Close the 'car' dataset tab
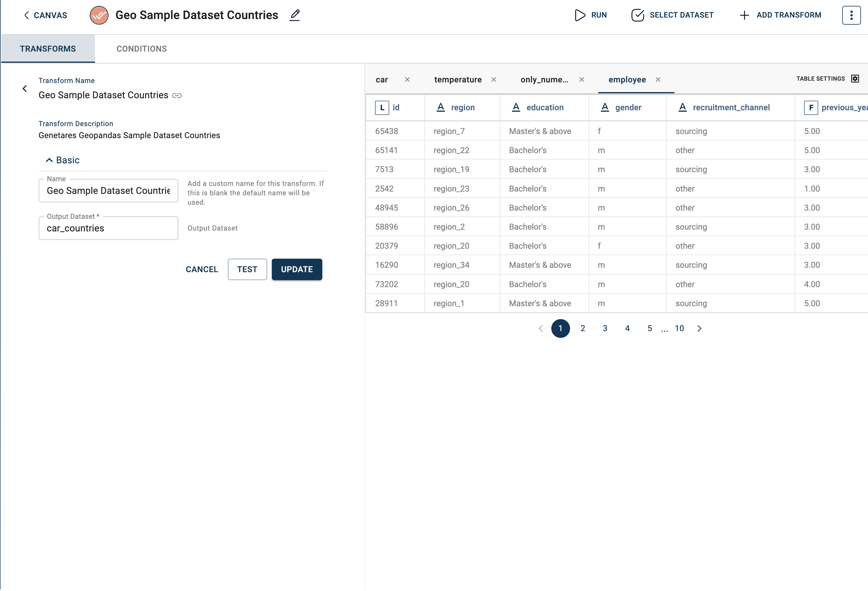Image resolution: width=868 pixels, height=591 pixels. (407, 79)
